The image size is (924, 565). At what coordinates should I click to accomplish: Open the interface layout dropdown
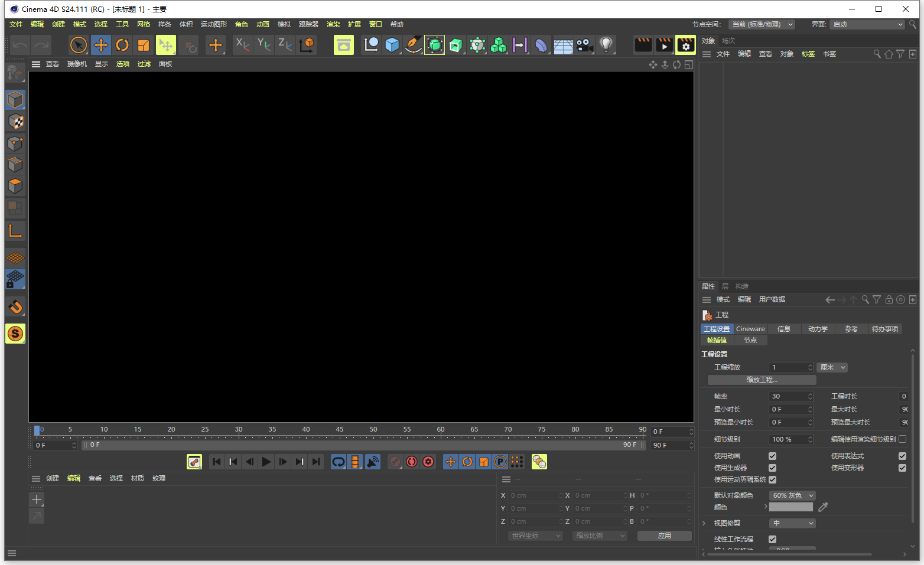tap(867, 24)
